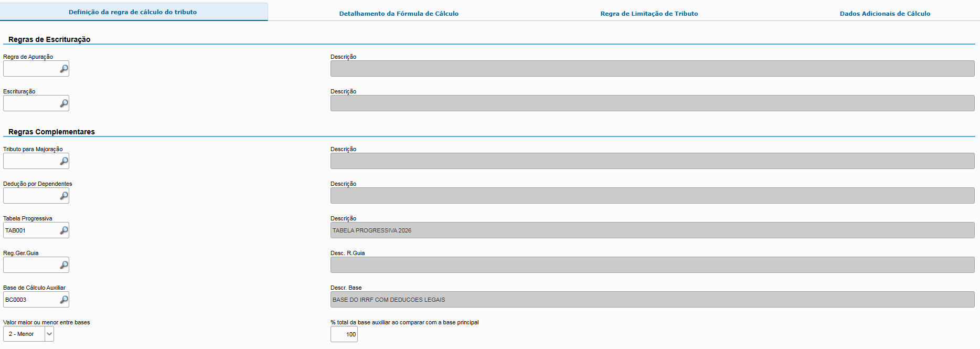Open lookup for Base de Cálculo Auxiliar

point(64,300)
